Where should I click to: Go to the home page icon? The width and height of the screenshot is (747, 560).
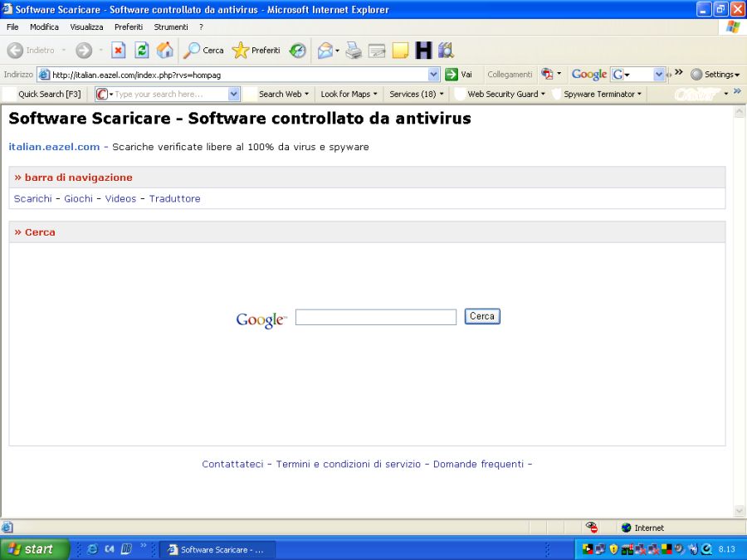165,50
